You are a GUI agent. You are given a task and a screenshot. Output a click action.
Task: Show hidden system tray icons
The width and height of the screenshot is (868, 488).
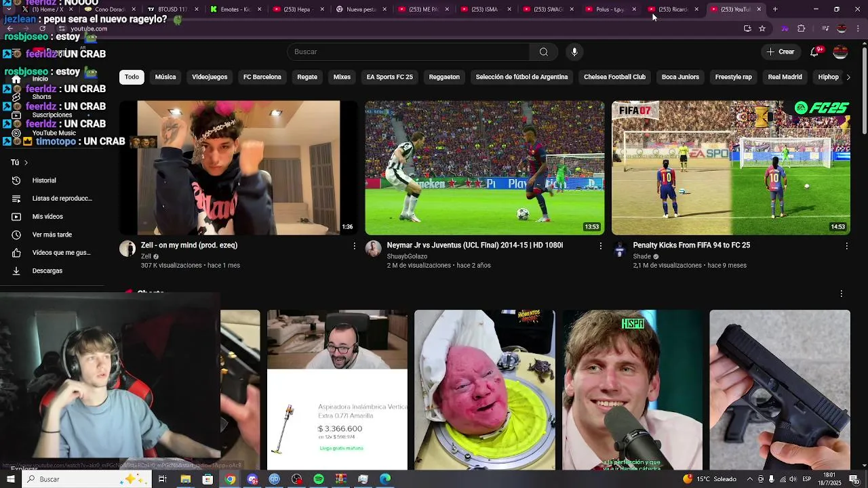point(749,479)
